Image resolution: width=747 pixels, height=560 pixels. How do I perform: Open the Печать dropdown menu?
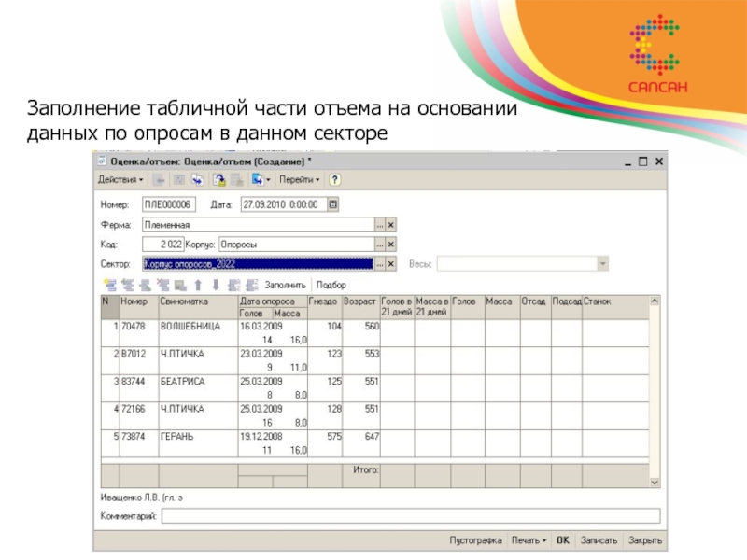click(529, 540)
